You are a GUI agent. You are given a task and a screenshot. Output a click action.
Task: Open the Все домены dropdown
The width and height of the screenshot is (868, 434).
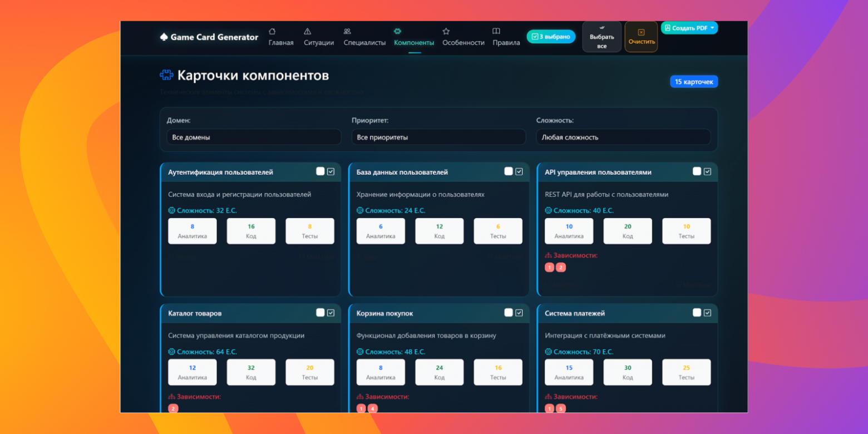[254, 137]
